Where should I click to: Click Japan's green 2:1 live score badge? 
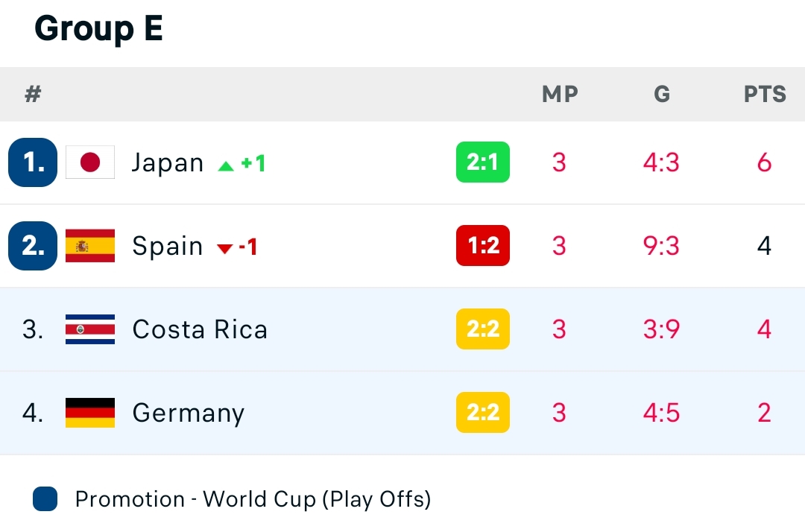(482, 162)
